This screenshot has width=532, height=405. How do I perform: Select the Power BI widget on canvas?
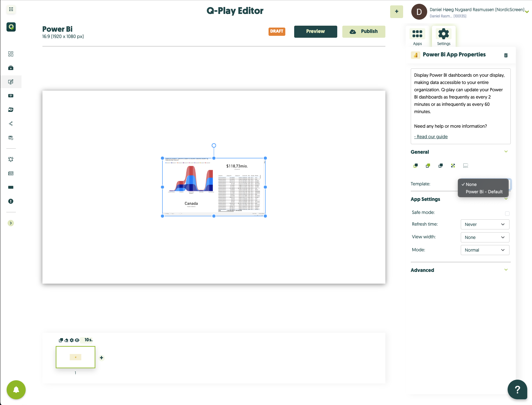pos(214,187)
